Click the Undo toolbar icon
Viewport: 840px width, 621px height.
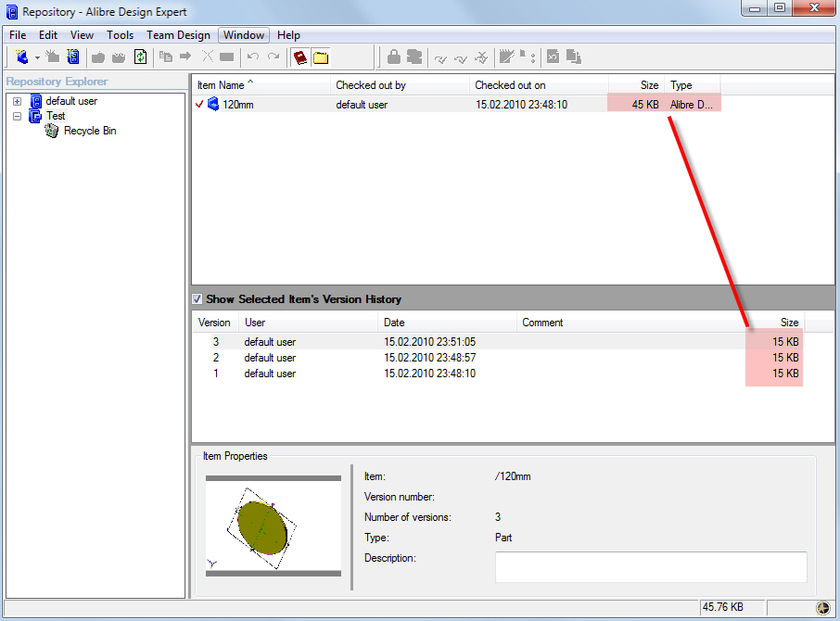click(253, 57)
